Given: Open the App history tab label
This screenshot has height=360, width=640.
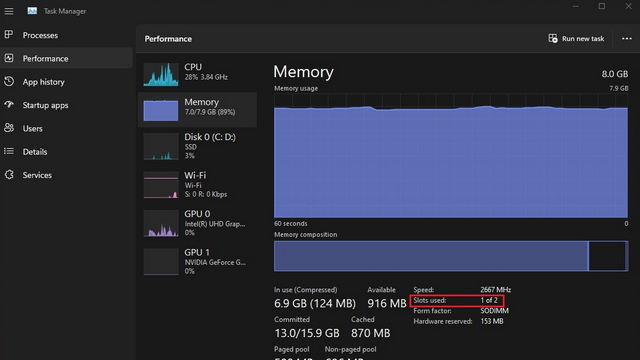Looking at the screenshot, I should pos(44,82).
